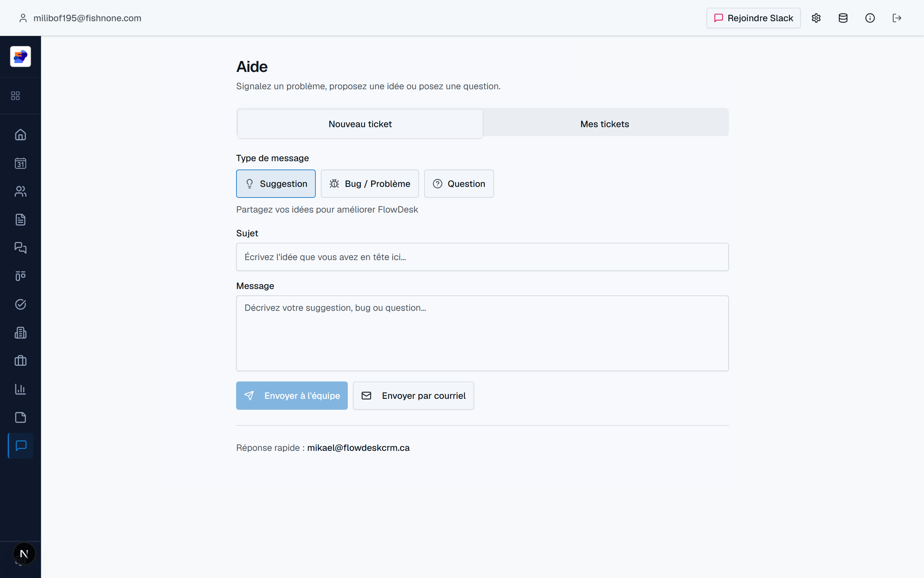This screenshot has height=578, width=924.
Task: Open the conversations chat bubbles icon
Action: 21,248
